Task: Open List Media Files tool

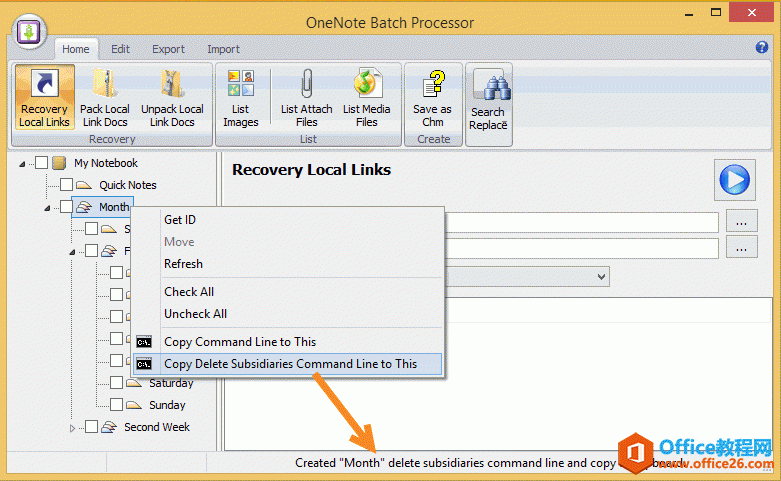Action: click(x=367, y=98)
